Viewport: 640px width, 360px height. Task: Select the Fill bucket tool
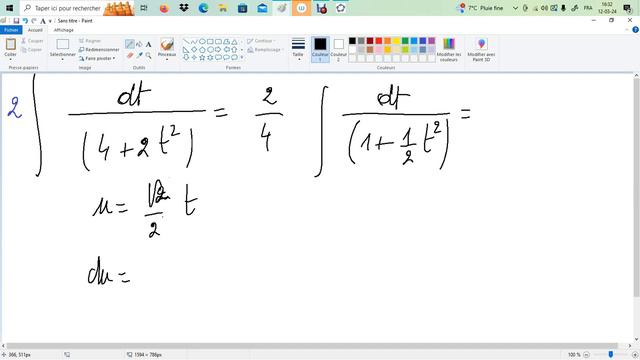pyautogui.click(x=139, y=44)
